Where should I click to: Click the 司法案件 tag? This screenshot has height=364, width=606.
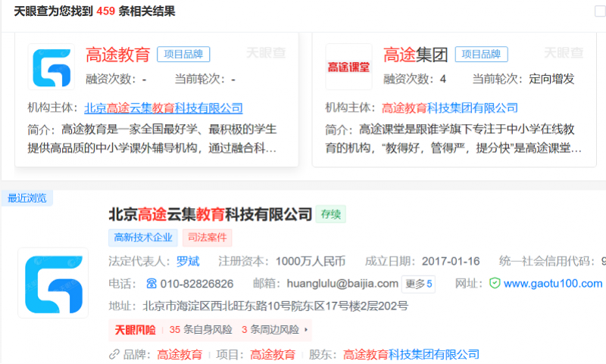pos(207,238)
